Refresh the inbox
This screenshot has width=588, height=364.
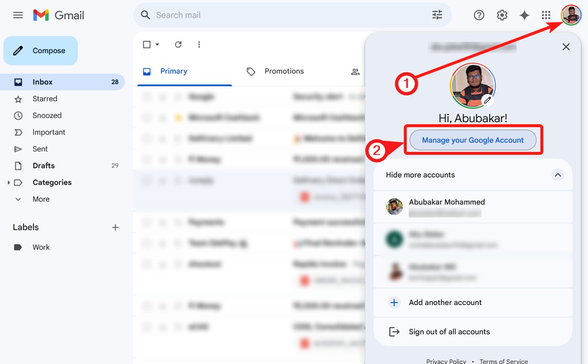(178, 44)
